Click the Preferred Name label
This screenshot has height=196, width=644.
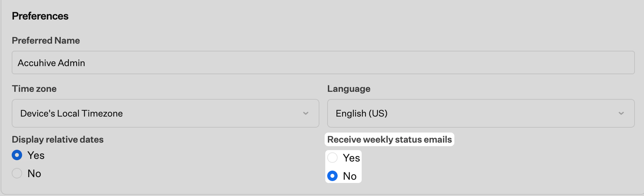click(46, 40)
